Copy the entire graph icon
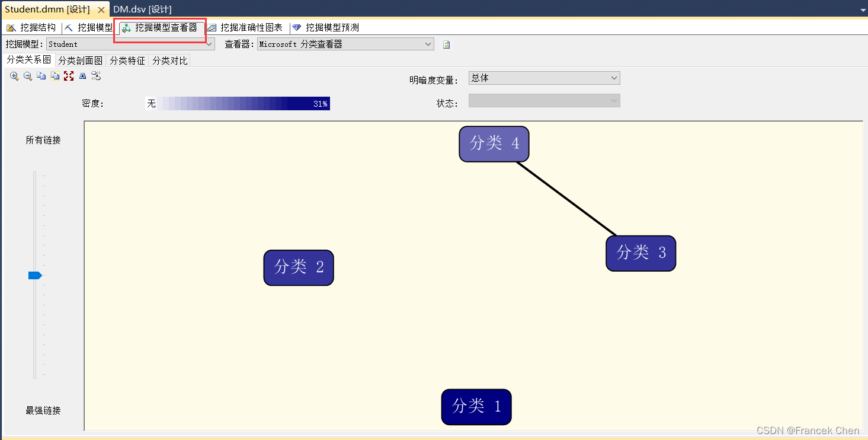Image resolution: width=868 pixels, height=440 pixels. pyautogui.click(x=55, y=76)
